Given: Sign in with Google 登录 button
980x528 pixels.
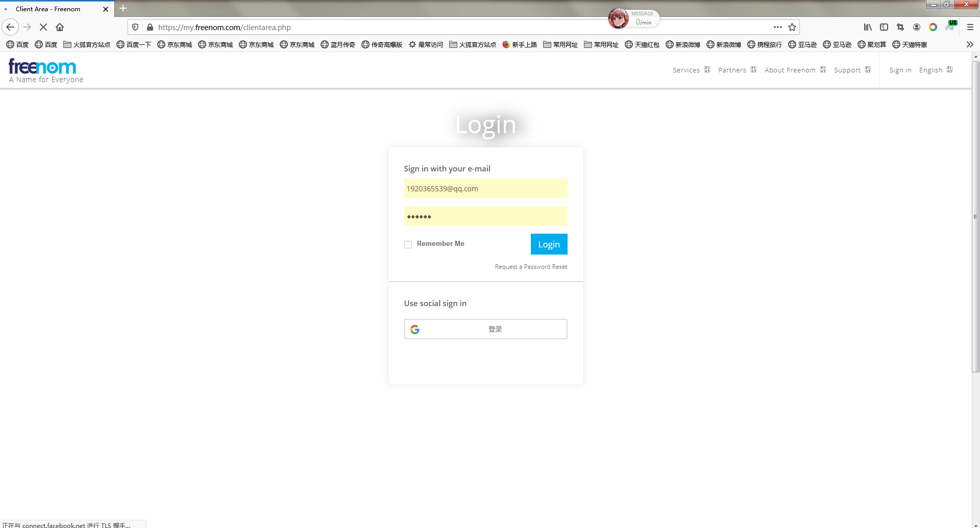Looking at the screenshot, I should click(485, 329).
